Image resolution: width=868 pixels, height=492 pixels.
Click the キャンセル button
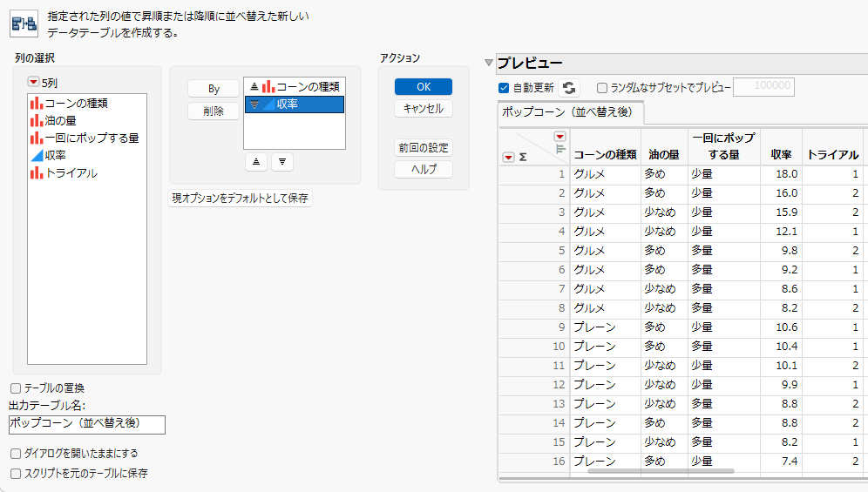[424, 109]
